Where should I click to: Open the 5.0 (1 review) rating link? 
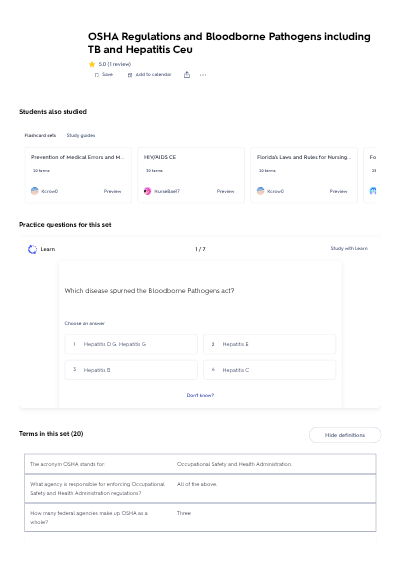point(115,64)
